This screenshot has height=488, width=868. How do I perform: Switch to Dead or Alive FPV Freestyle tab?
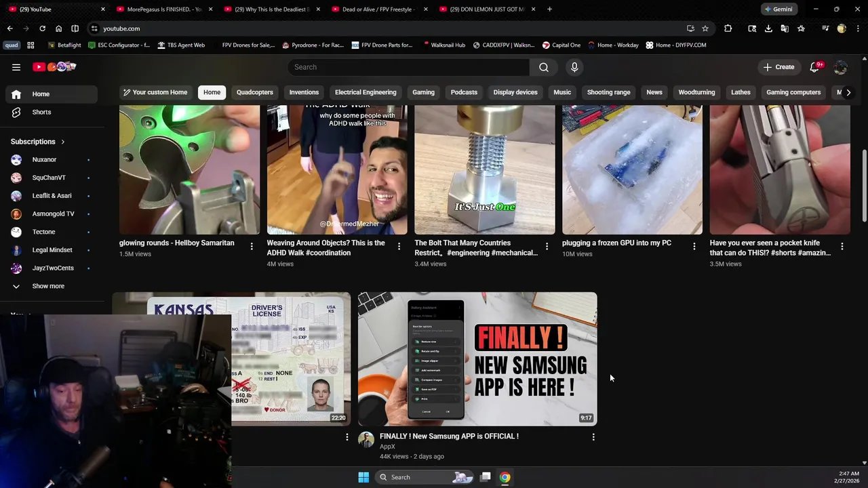point(378,9)
